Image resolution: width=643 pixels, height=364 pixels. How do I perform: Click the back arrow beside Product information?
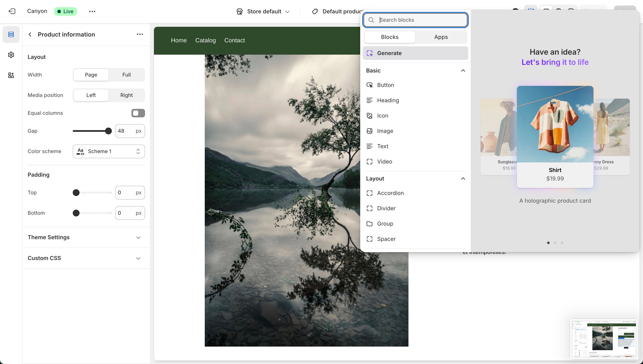pyautogui.click(x=30, y=34)
